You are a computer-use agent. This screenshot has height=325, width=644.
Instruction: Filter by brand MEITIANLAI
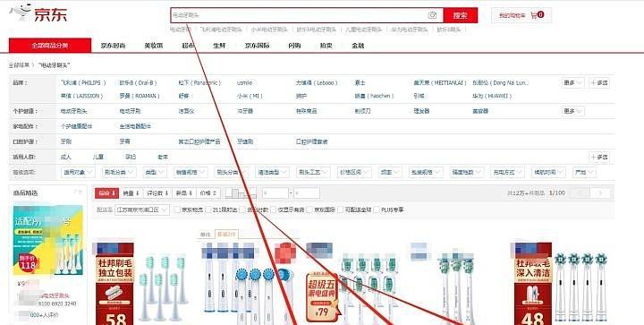pos(439,82)
